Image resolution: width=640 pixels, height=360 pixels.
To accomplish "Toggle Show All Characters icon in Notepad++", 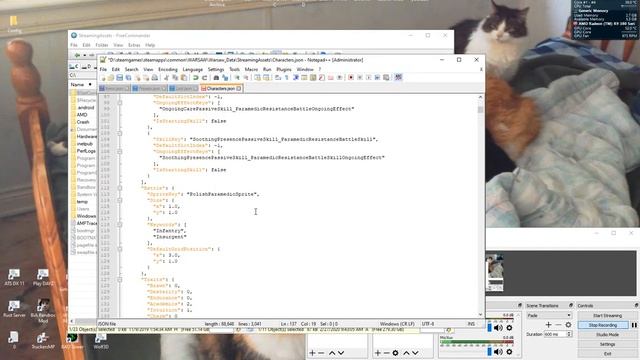I will [x=287, y=78].
